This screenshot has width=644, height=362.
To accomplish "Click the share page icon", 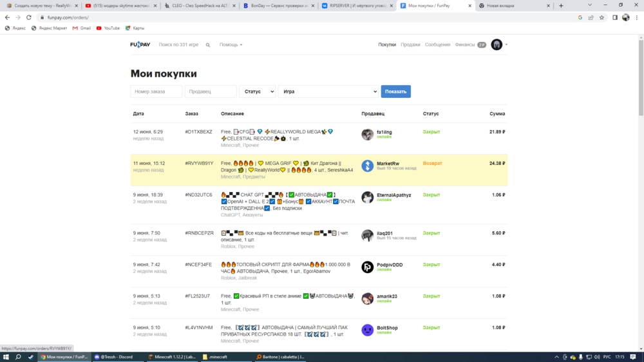I will [x=591, y=17].
